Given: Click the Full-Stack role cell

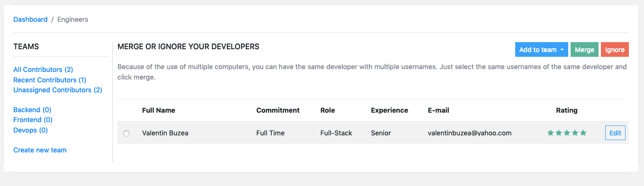Looking at the screenshot, I should 336,133.
